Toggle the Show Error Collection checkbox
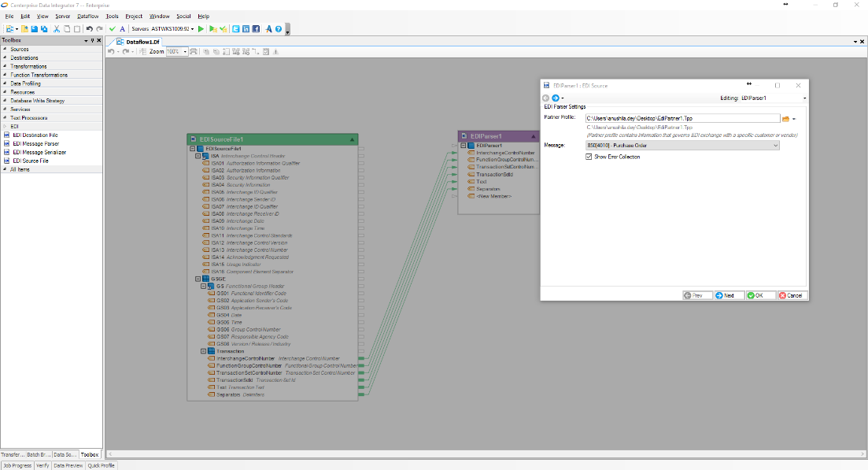 [589, 157]
